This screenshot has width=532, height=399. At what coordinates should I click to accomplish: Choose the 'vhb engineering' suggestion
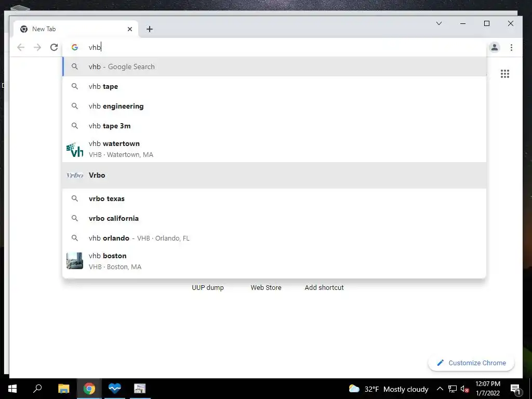point(274,106)
